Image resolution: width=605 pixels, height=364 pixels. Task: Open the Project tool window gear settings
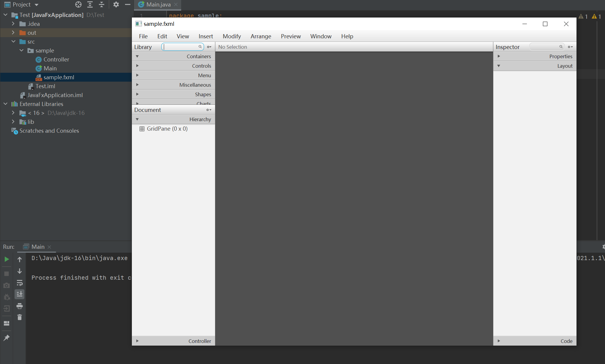tap(116, 4)
